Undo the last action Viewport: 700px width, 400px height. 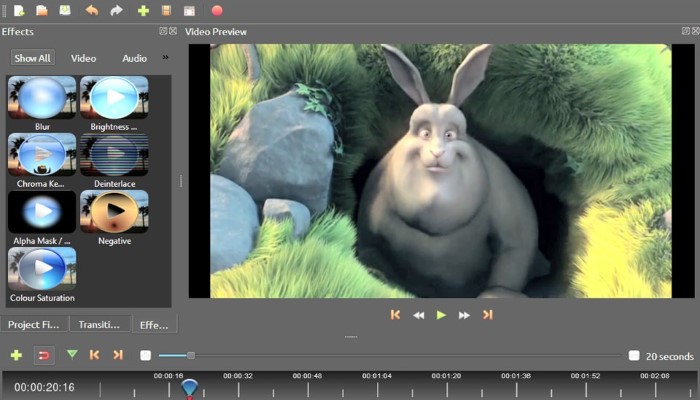(92, 10)
